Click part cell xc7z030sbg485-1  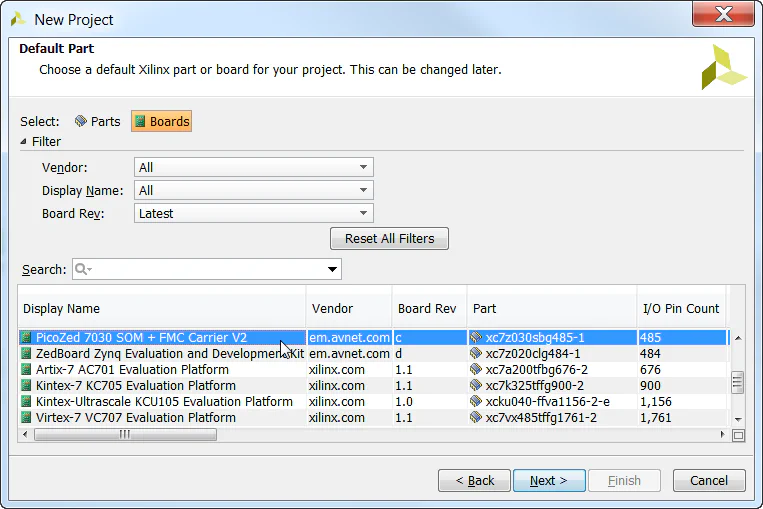tap(552, 337)
